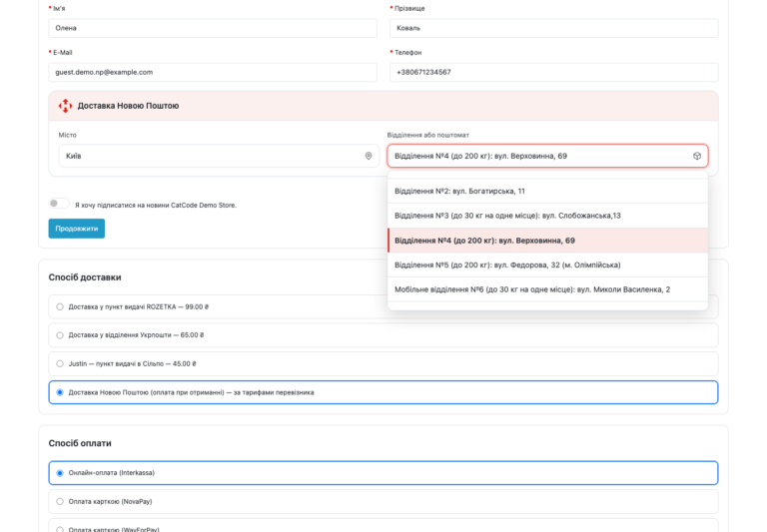
Task: Select Nova Poshta cash on delivery radio
Action: (60, 392)
